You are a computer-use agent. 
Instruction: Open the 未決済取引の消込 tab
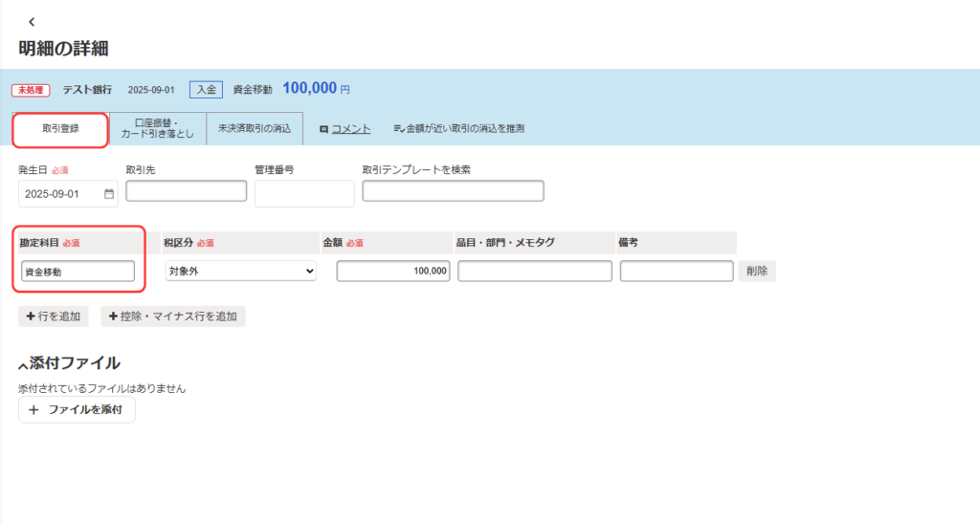pos(255,128)
